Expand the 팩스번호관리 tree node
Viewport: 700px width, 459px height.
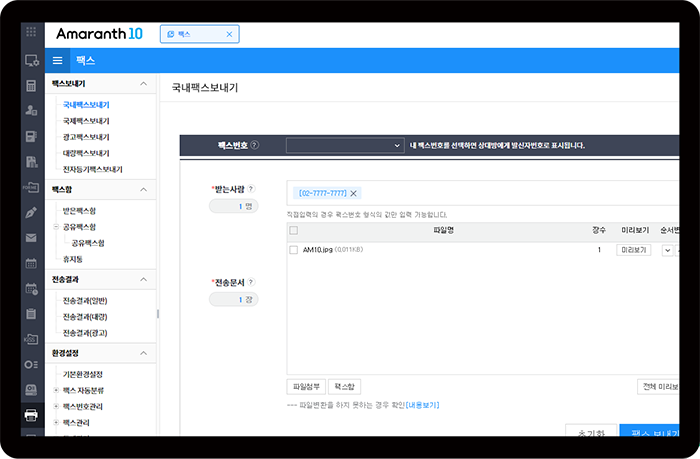click(56, 406)
